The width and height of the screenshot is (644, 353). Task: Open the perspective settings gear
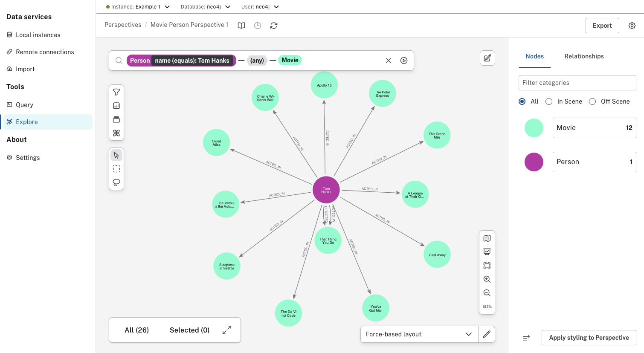pyautogui.click(x=632, y=26)
